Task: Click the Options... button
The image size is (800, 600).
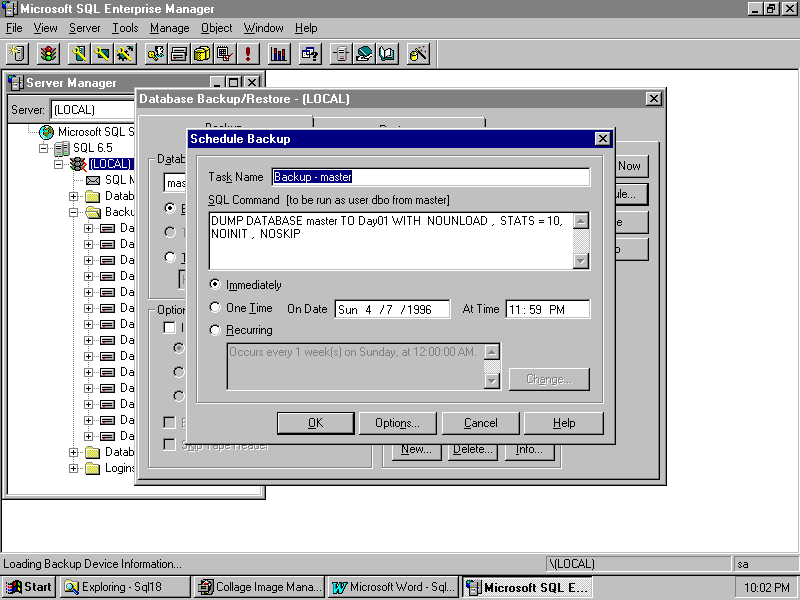Action: coord(397,423)
